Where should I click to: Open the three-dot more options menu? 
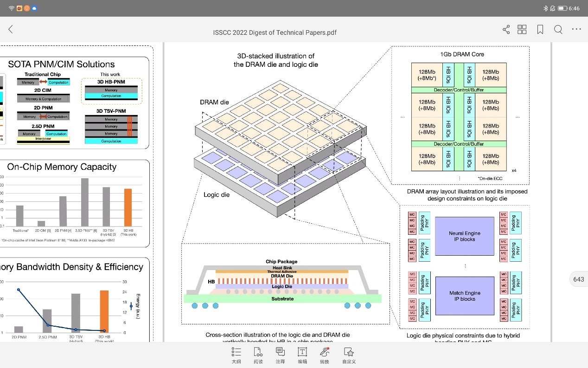[x=576, y=30]
